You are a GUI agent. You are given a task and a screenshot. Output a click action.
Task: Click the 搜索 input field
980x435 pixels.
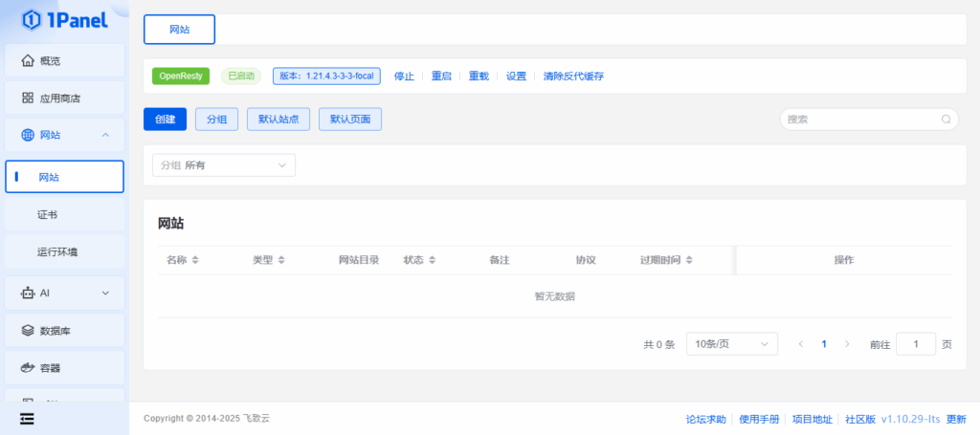[857, 120]
